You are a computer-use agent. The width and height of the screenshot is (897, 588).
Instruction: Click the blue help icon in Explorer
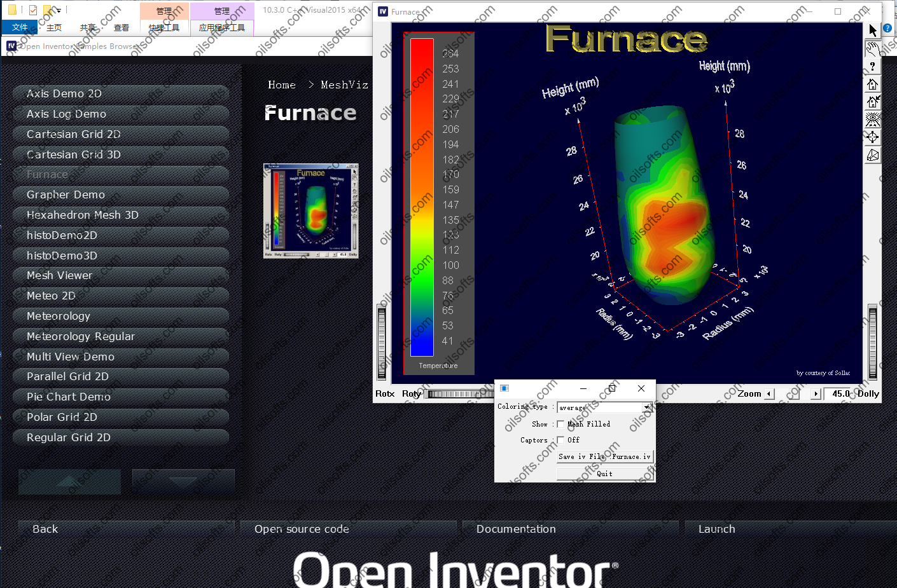(x=887, y=28)
